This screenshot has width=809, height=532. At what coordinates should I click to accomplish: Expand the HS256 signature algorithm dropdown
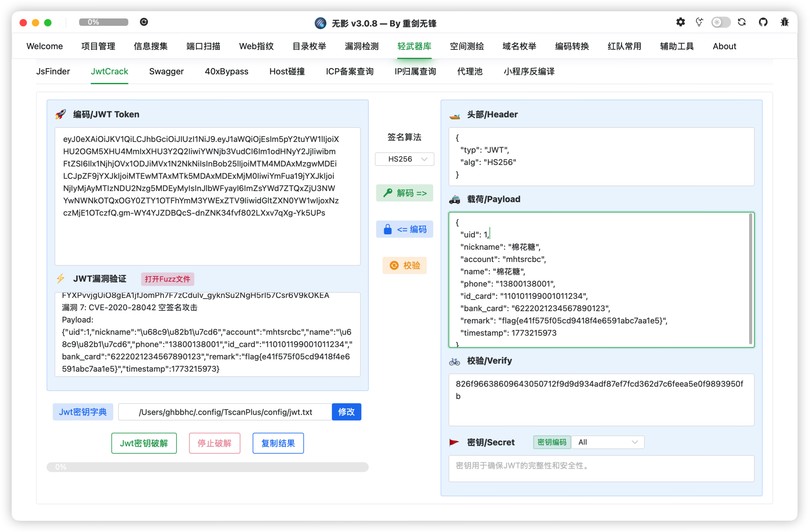404,159
